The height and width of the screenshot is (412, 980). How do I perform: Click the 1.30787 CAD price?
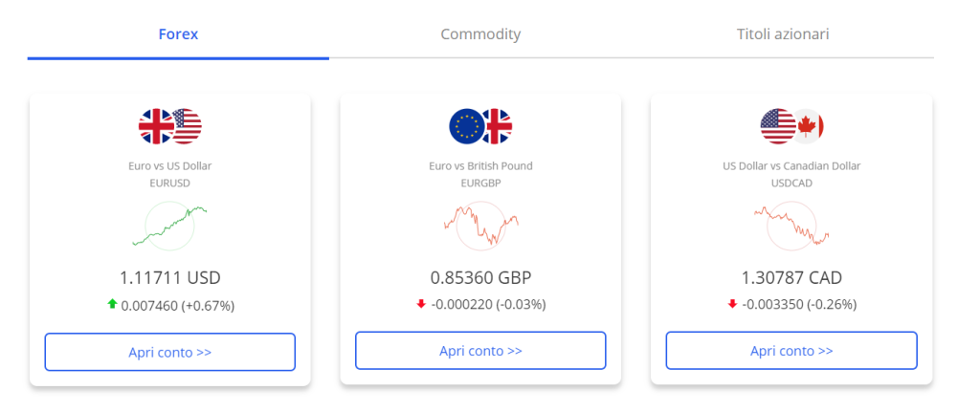791,278
